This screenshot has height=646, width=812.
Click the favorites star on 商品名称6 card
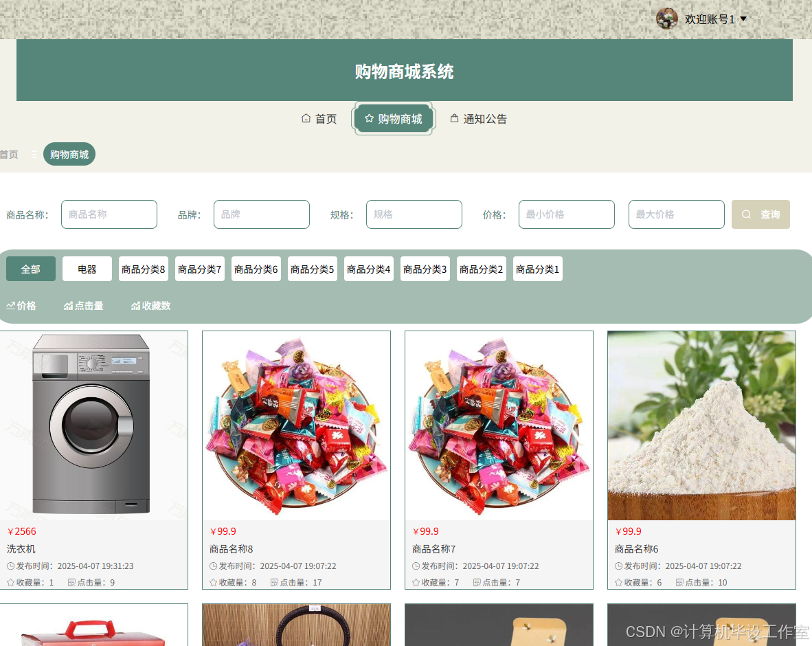619,582
